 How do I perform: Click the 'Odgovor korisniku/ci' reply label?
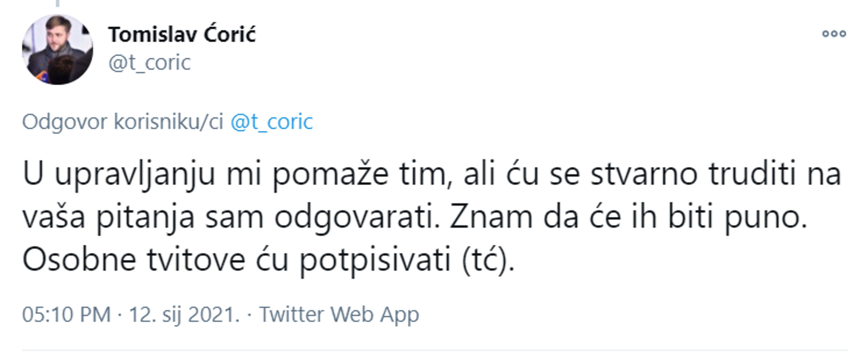(x=123, y=122)
